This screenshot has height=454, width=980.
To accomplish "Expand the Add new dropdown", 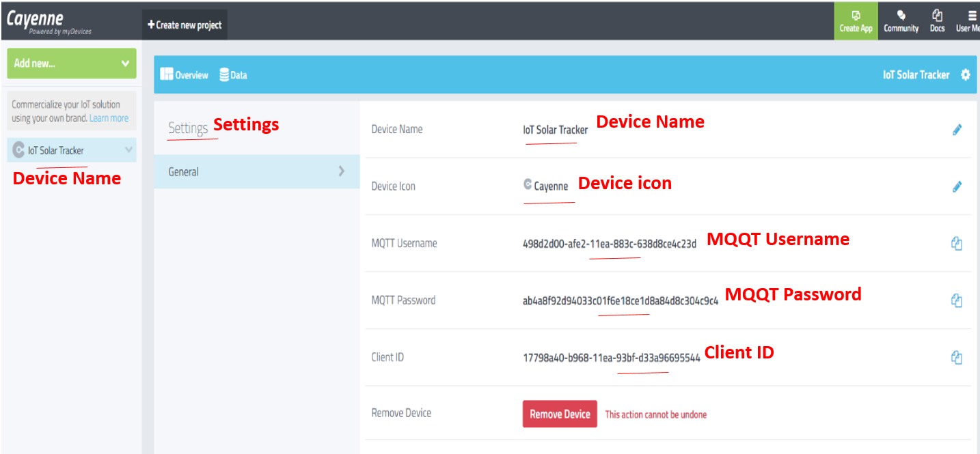I will point(72,63).
